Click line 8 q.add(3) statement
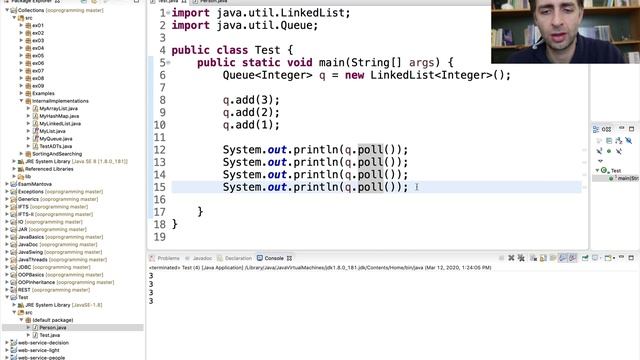 251,100
